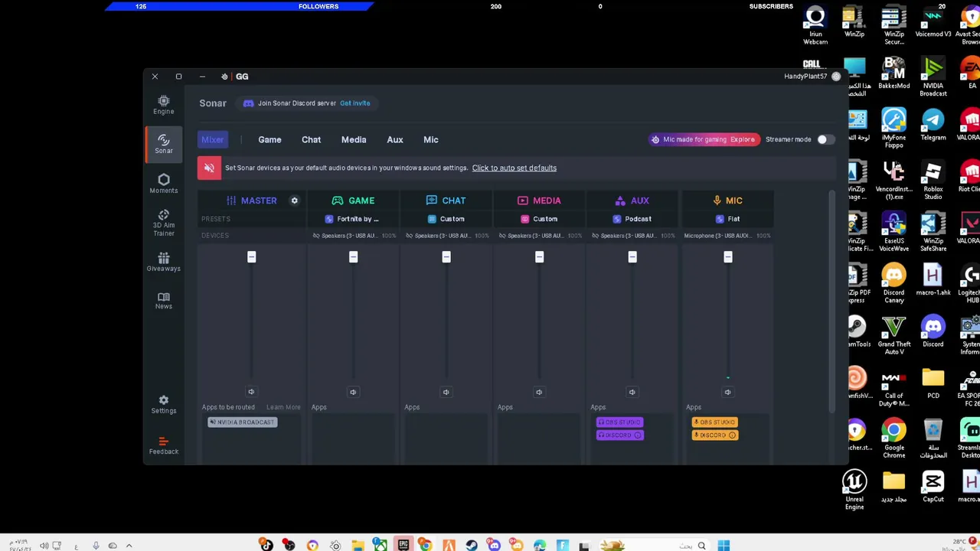The image size is (980, 551).
Task: Open Game preset dropdown Fortnite
Action: click(x=354, y=219)
